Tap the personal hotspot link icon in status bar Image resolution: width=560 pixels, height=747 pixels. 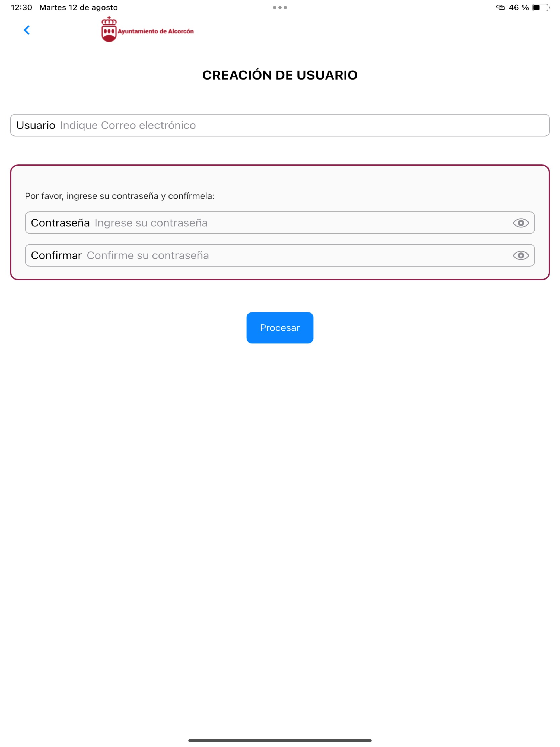500,7
